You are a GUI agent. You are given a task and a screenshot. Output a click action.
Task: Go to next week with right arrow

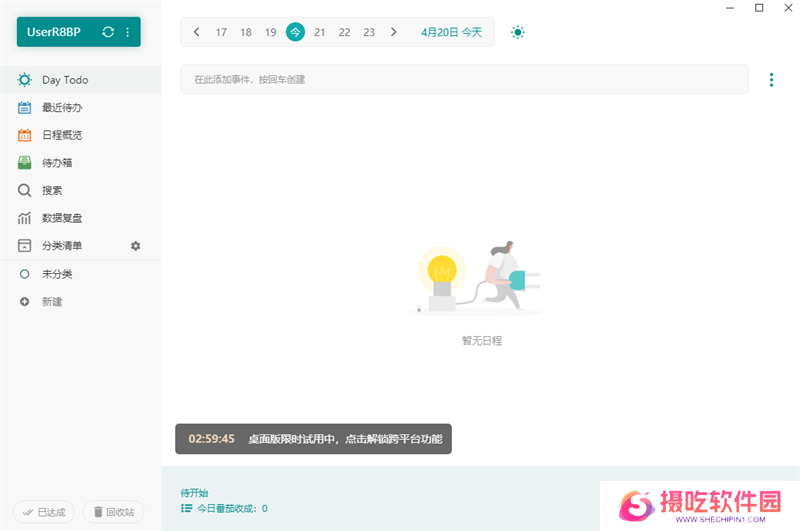coord(393,32)
